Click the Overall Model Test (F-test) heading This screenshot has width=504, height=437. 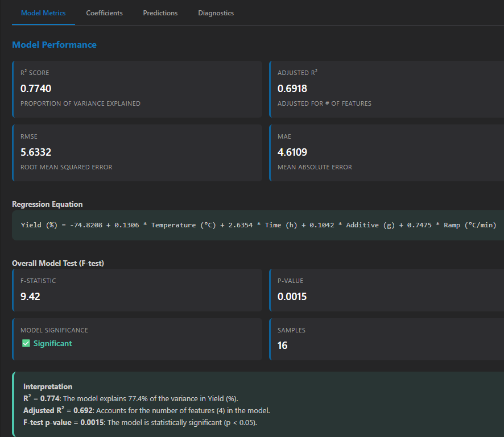pyautogui.click(x=58, y=263)
